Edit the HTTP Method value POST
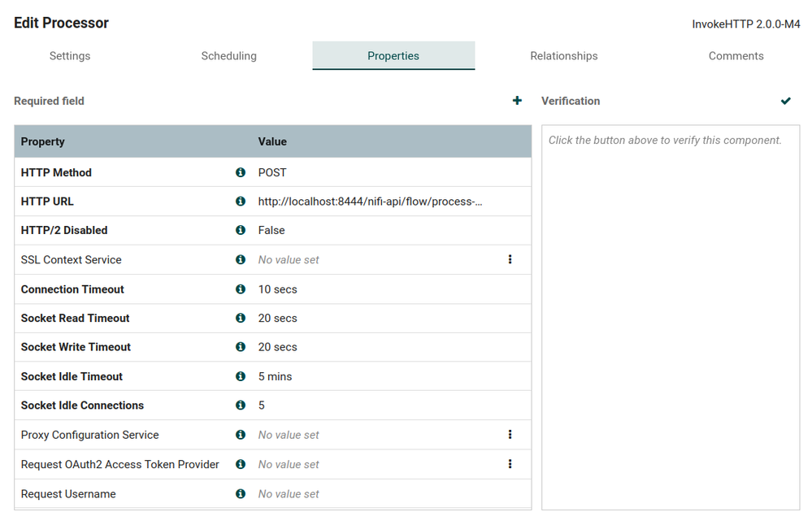 click(273, 172)
